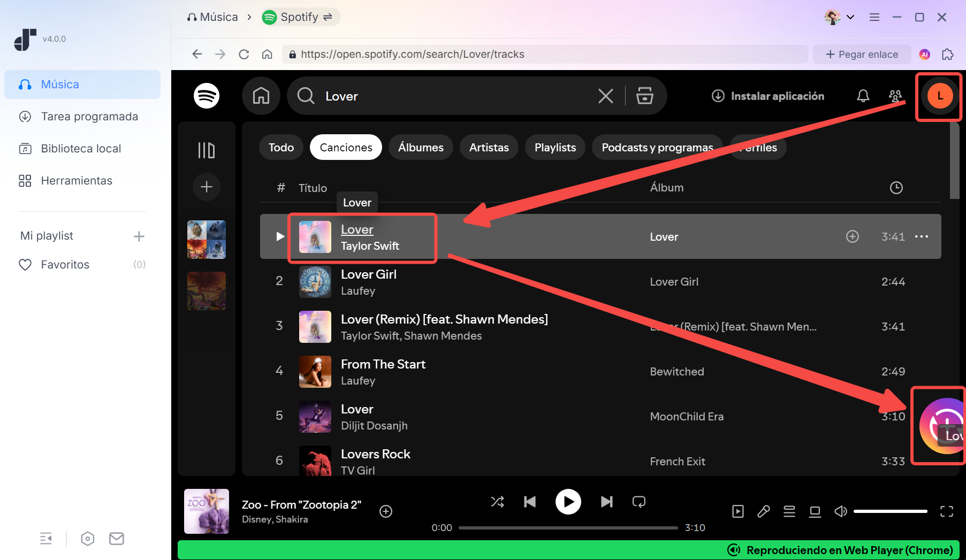Open the Spotify browse icon in search bar
This screenshot has width=966, height=560.
coord(644,96)
